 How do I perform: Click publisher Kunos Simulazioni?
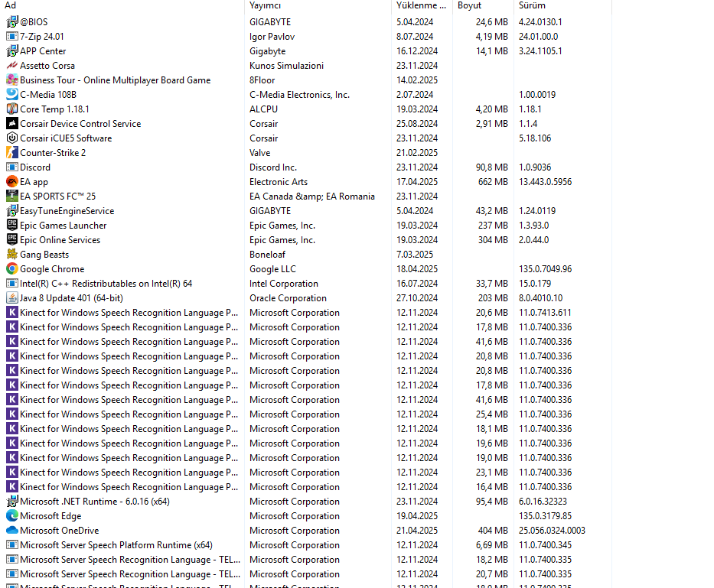pos(286,66)
